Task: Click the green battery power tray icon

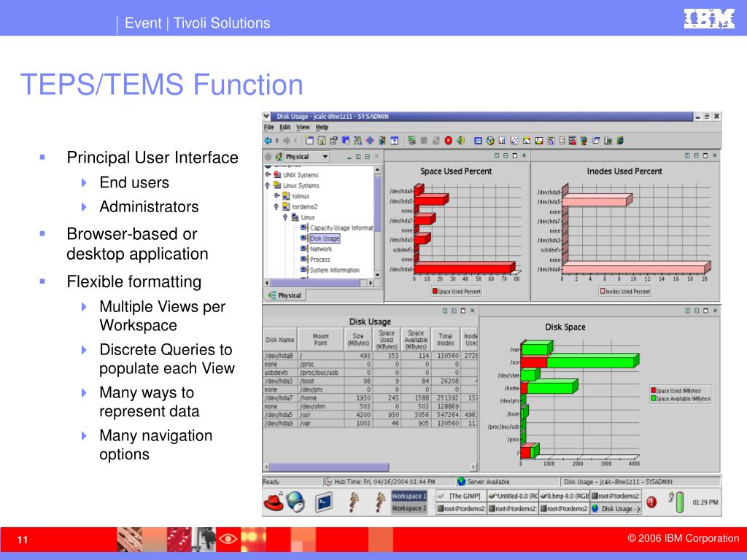Action: click(x=680, y=502)
